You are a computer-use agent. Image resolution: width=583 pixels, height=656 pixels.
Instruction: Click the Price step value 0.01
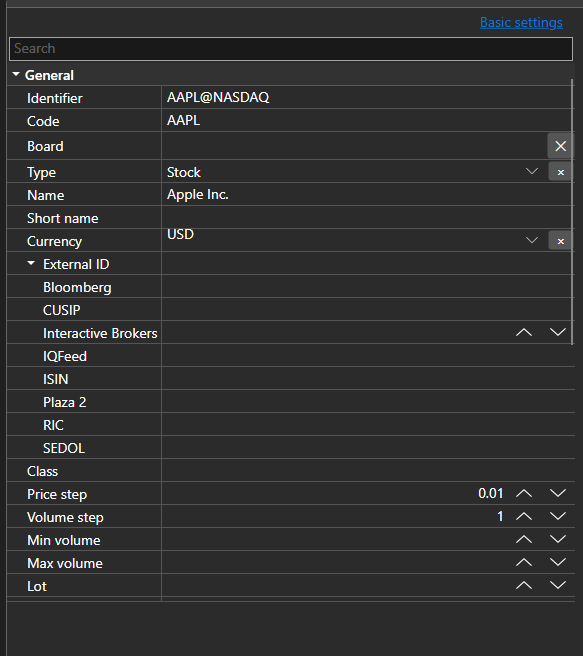491,494
